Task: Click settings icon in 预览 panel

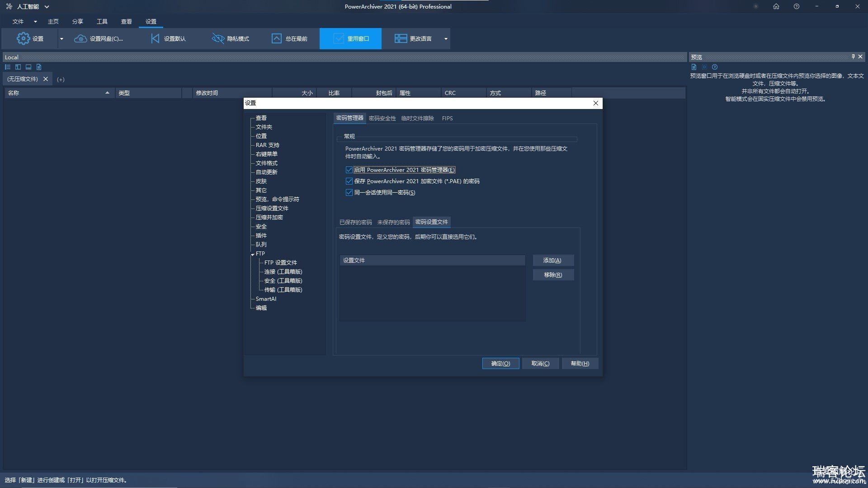Action: (704, 67)
